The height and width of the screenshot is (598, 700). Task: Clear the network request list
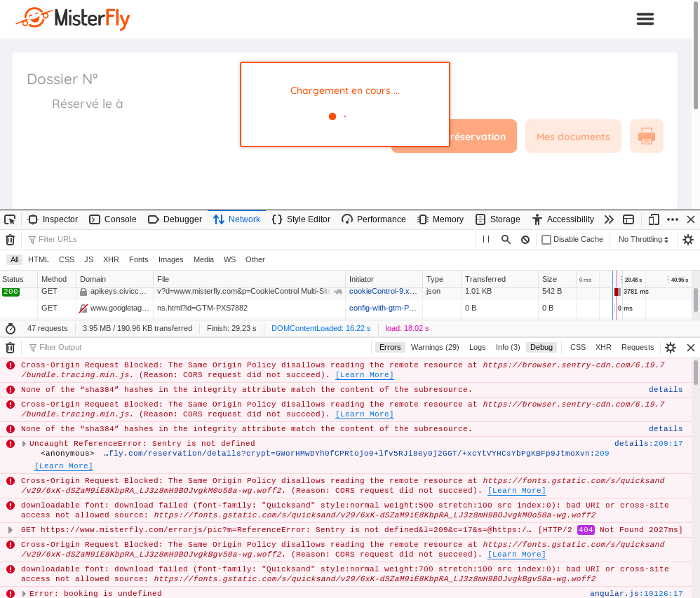(11, 240)
